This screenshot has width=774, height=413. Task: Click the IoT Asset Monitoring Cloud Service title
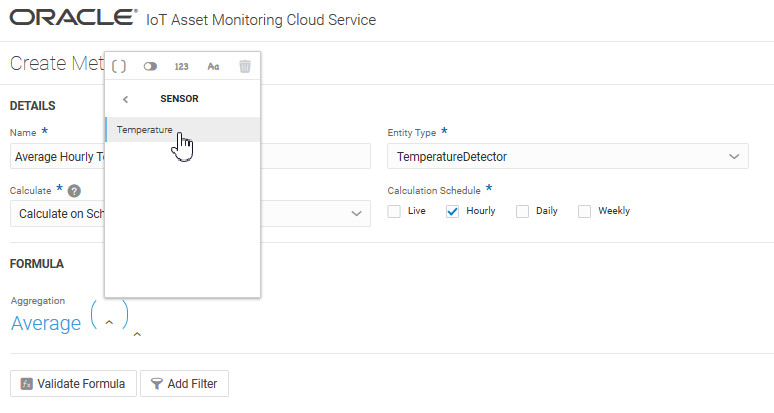click(x=261, y=20)
